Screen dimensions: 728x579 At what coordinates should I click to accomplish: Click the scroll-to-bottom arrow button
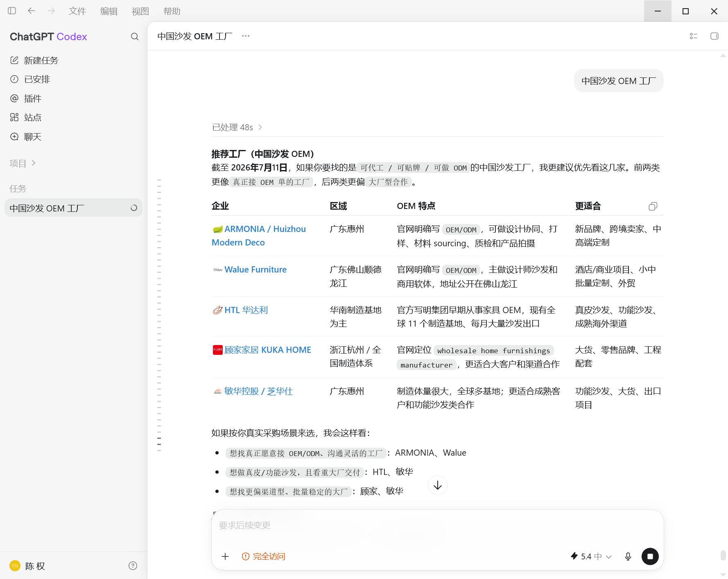438,485
